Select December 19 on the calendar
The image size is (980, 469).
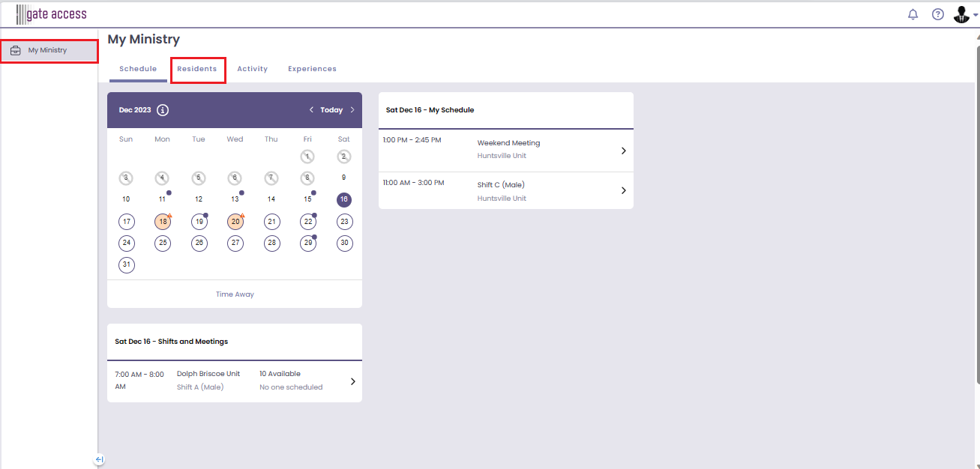[199, 222]
